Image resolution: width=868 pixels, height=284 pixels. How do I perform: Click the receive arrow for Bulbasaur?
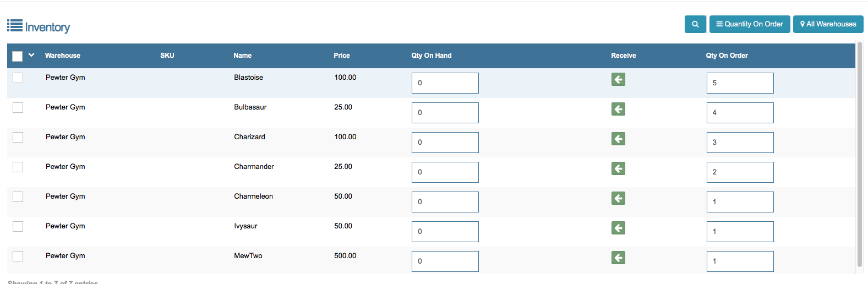pyautogui.click(x=618, y=110)
